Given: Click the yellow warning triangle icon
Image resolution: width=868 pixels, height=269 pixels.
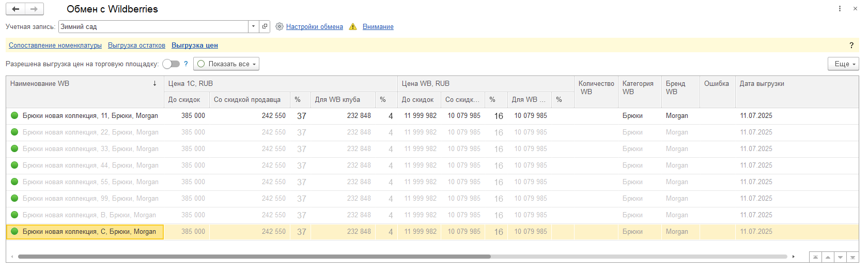Looking at the screenshot, I should [353, 26].
